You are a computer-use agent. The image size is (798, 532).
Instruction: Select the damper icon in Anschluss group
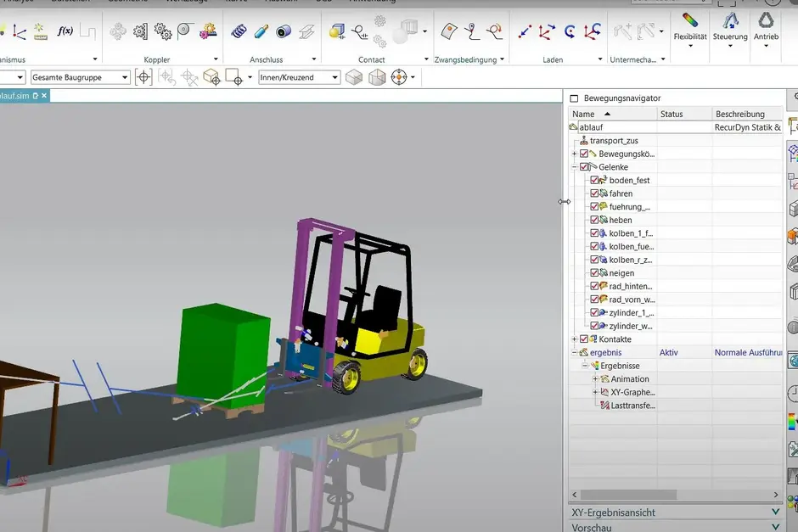261,31
